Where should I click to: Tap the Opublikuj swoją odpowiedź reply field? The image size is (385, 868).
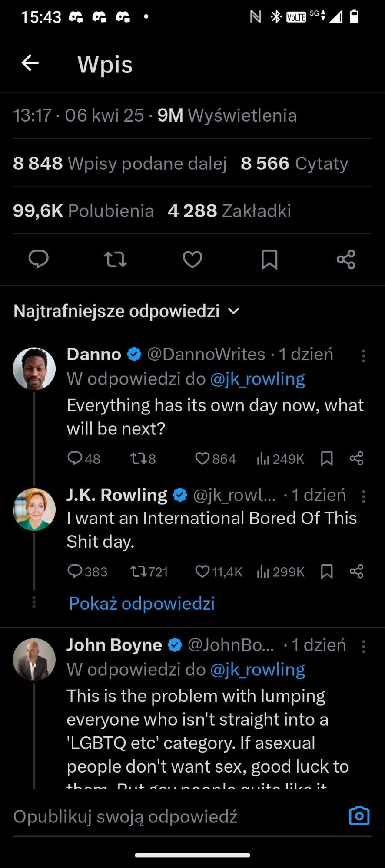174,816
